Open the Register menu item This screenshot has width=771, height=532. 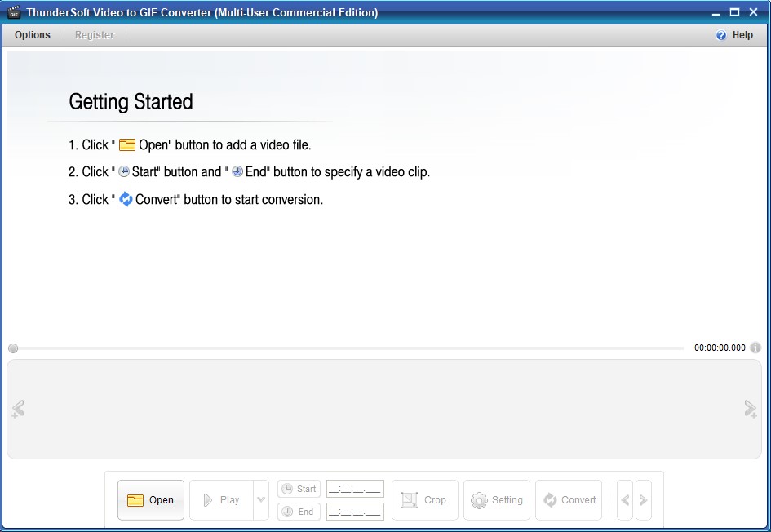click(95, 35)
